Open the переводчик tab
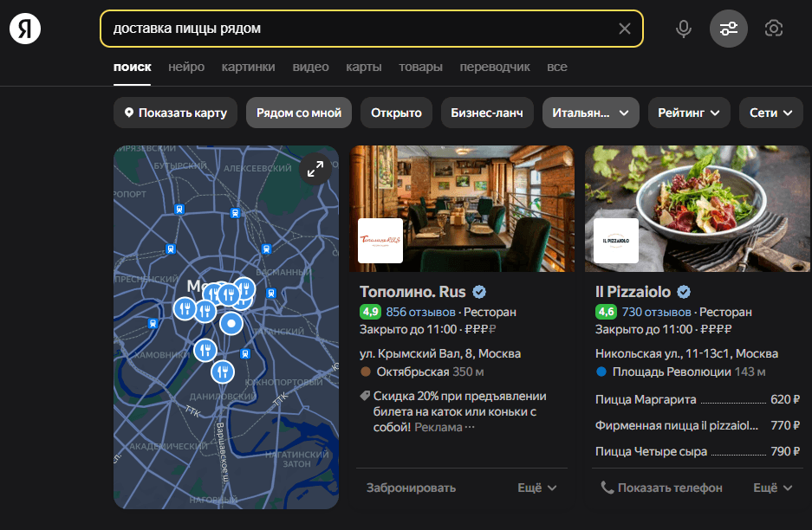The width and height of the screenshot is (812, 530). pos(495,67)
